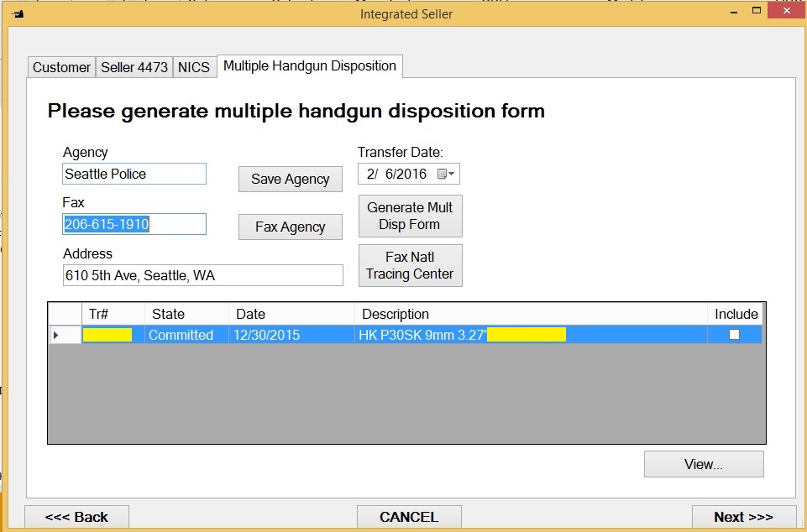Click the Fax Agency button
The height and width of the screenshot is (532, 807).
(290, 227)
